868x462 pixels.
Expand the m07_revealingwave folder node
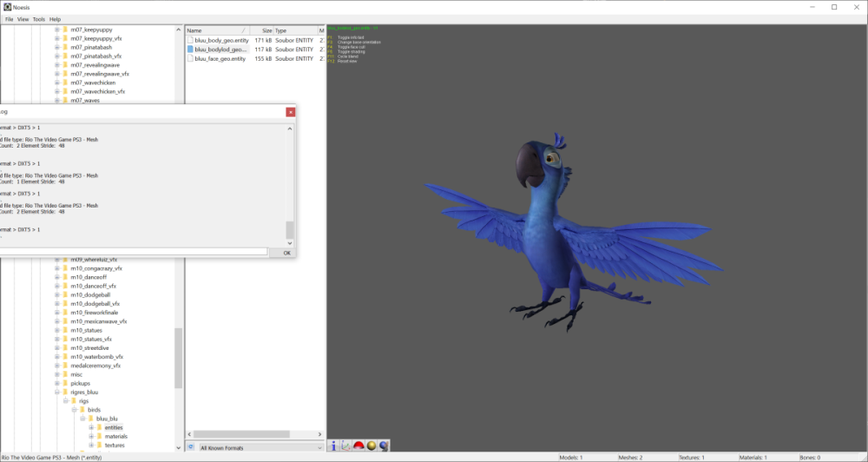tap(57, 65)
